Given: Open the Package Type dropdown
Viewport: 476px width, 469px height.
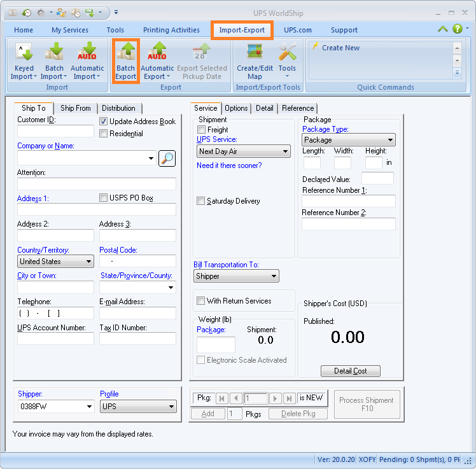Looking at the screenshot, I should pos(349,140).
